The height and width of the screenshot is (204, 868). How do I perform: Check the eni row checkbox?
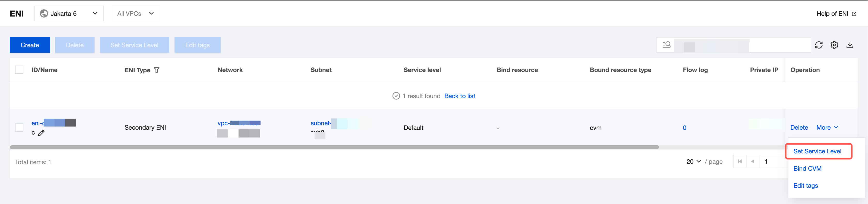pos(19,128)
